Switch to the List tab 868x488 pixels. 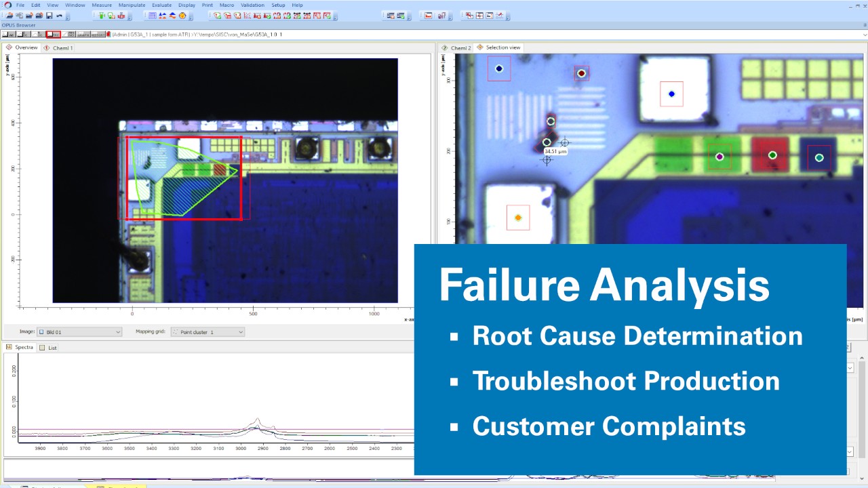tap(48, 347)
